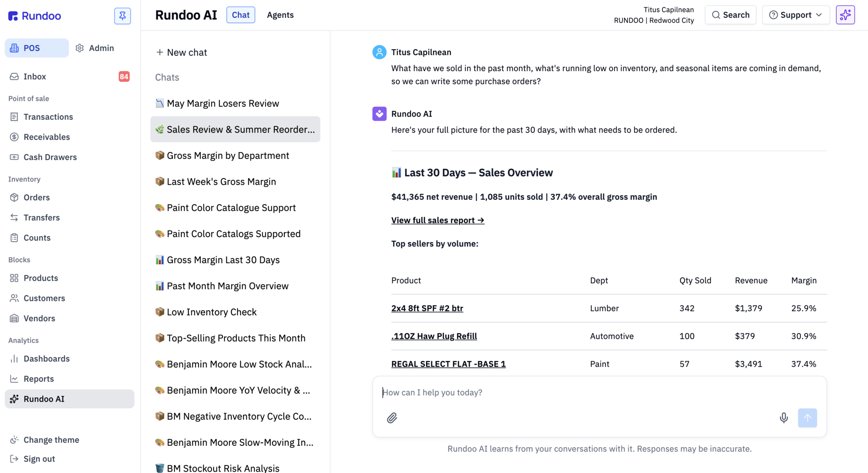Click the Revenue column header
Viewport: 868px width, 473px height.
coord(751,280)
